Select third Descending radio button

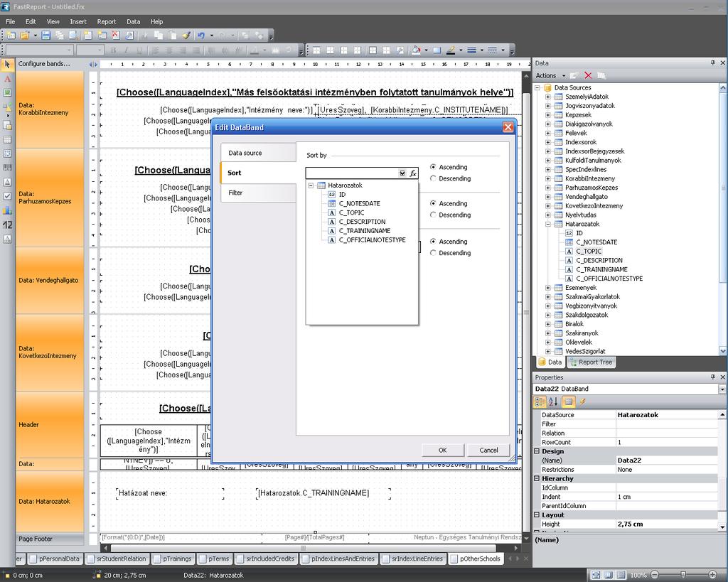(433, 253)
